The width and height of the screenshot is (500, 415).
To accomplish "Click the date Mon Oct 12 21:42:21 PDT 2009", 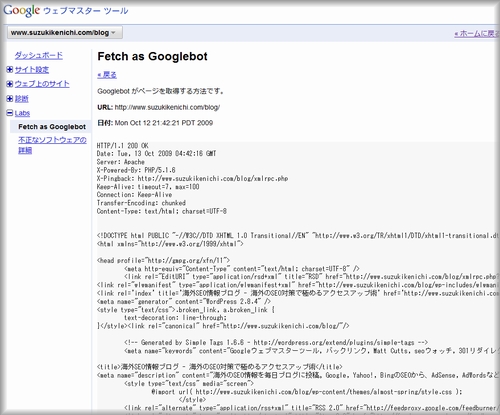I will [x=164, y=123].
